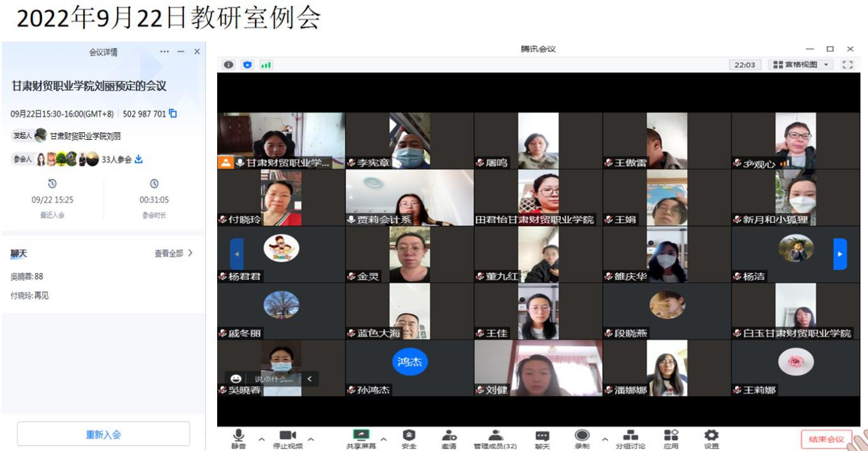Image resolution: width=868 pixels, height=451 pixels.
Task: Go to next page of video grid
Action: point(840,254)
